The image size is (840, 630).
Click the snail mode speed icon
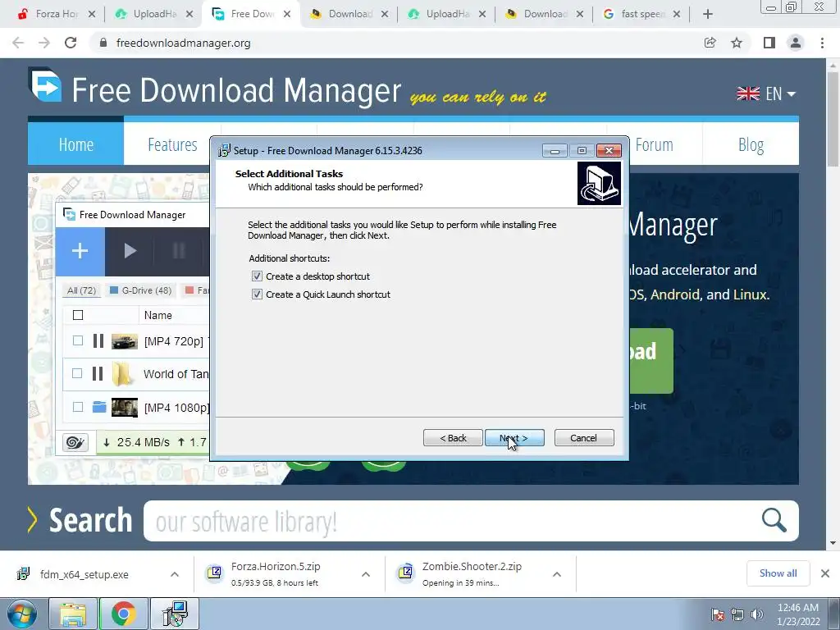click(75, 442)
